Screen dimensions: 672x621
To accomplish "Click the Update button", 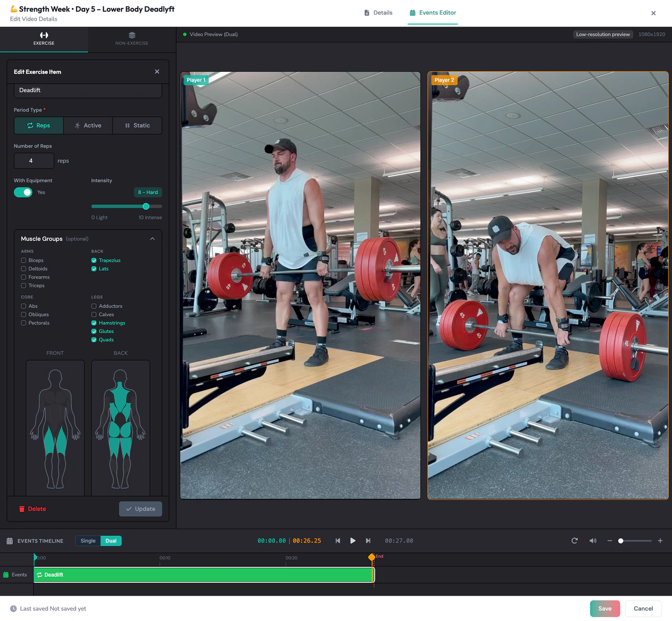I will [x=141, y=509].
